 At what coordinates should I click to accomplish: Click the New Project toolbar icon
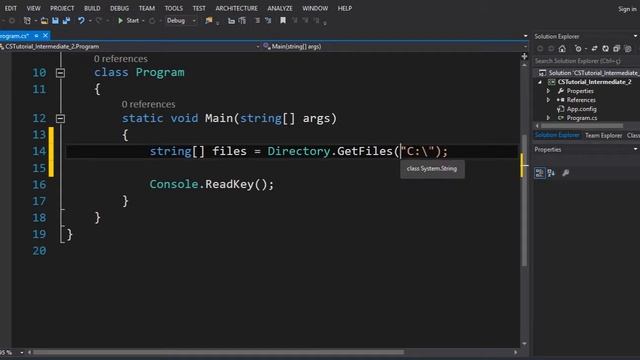click(27, 20)
